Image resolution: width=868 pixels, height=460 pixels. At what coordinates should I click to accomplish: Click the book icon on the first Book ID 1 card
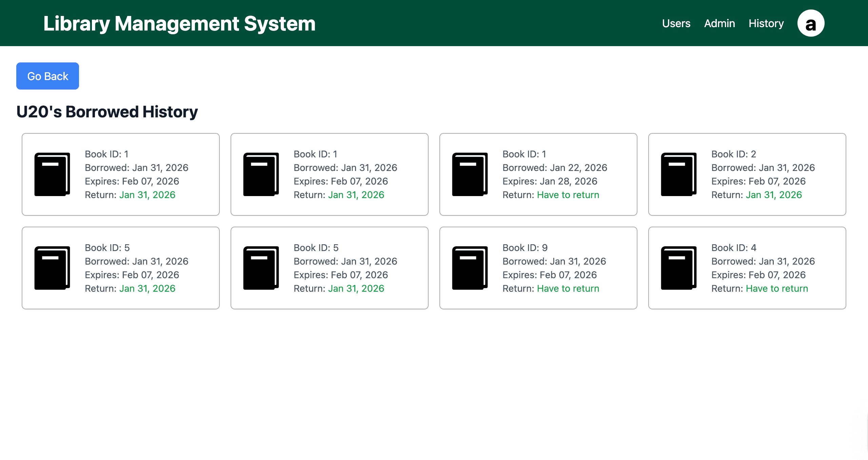tap(52, 174)
